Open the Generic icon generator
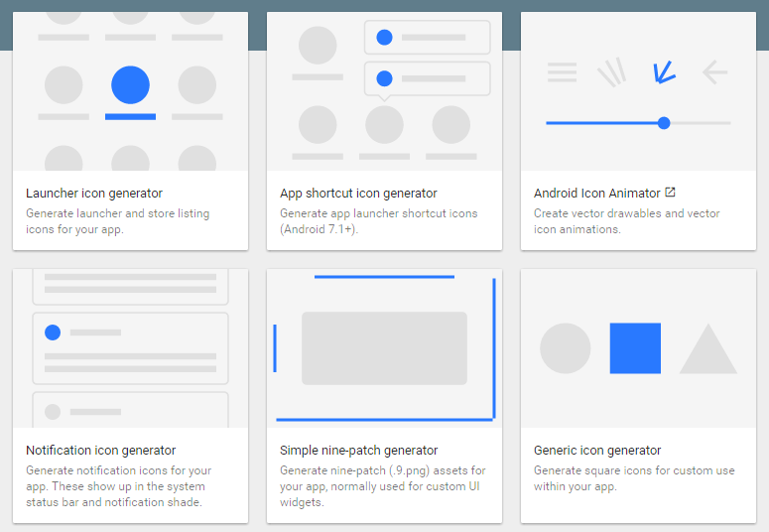This screenshot has height=532, width=769. [x=597, y=451]
